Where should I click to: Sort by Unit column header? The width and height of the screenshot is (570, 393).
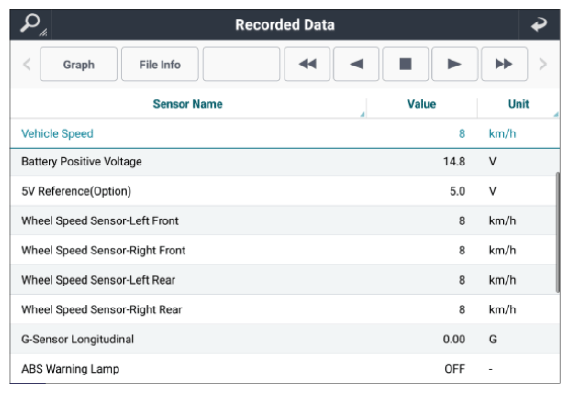518,104
